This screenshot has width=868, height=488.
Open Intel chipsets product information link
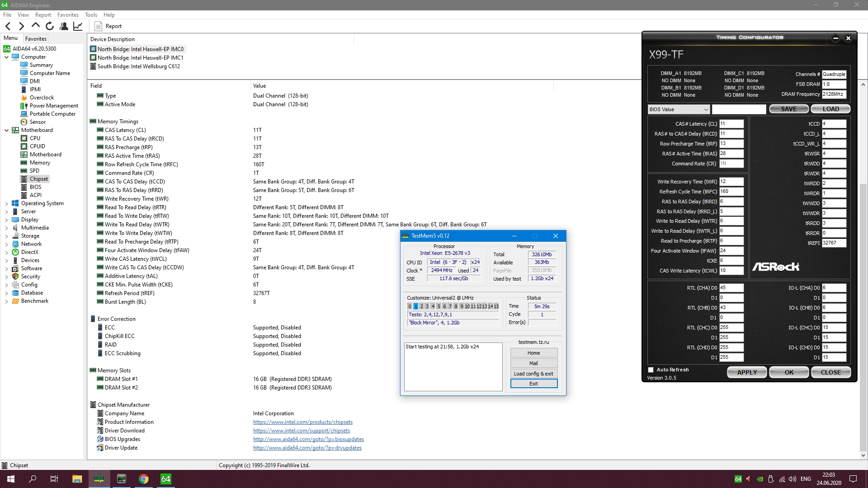[302, 422]
